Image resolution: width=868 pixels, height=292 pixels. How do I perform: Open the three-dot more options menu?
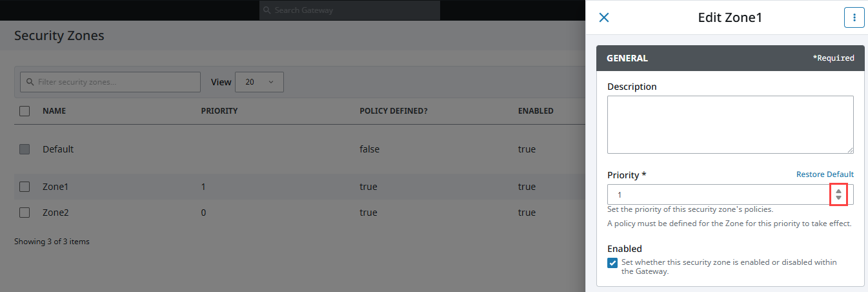pyautogui.click(x=854, y=17)
